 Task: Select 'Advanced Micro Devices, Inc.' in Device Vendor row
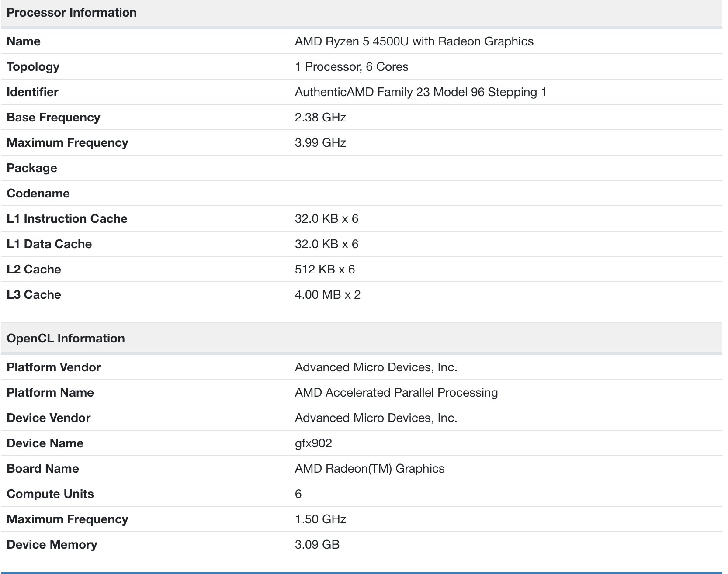[x=376, y=418]
